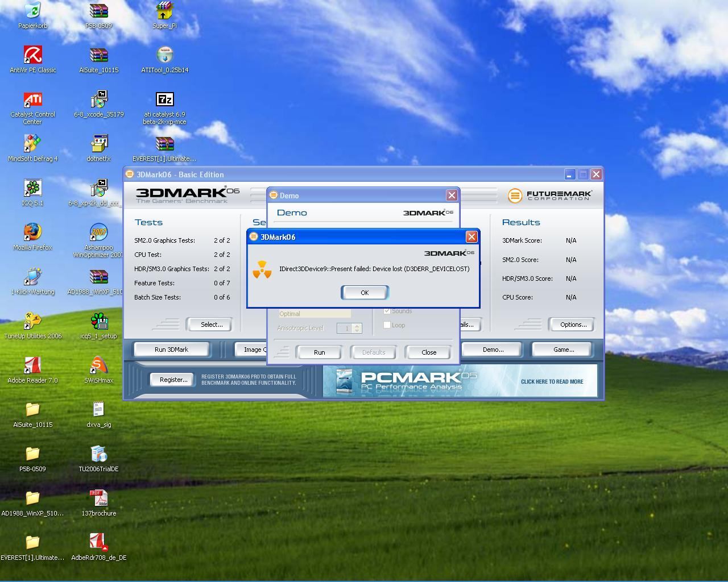Open the Optimal filtering dropdown
Screen dimensions: 728x582
tap(315, 314)
